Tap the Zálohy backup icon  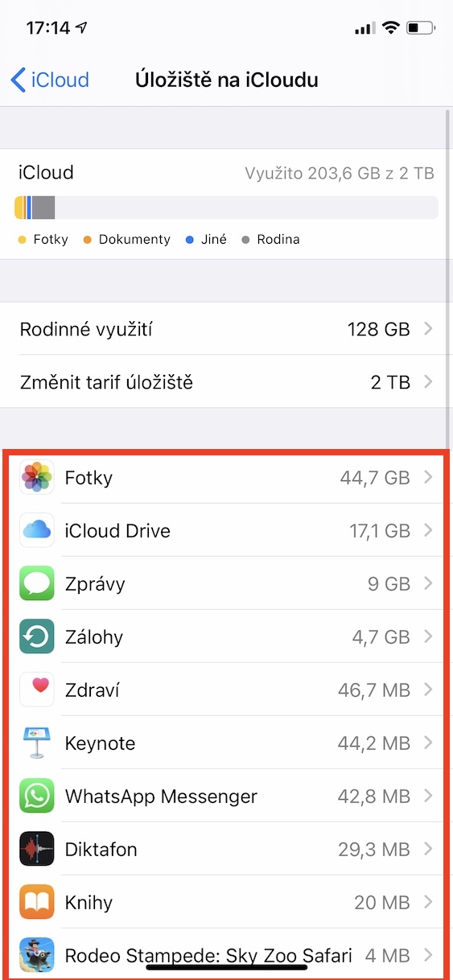pos(36,636)
